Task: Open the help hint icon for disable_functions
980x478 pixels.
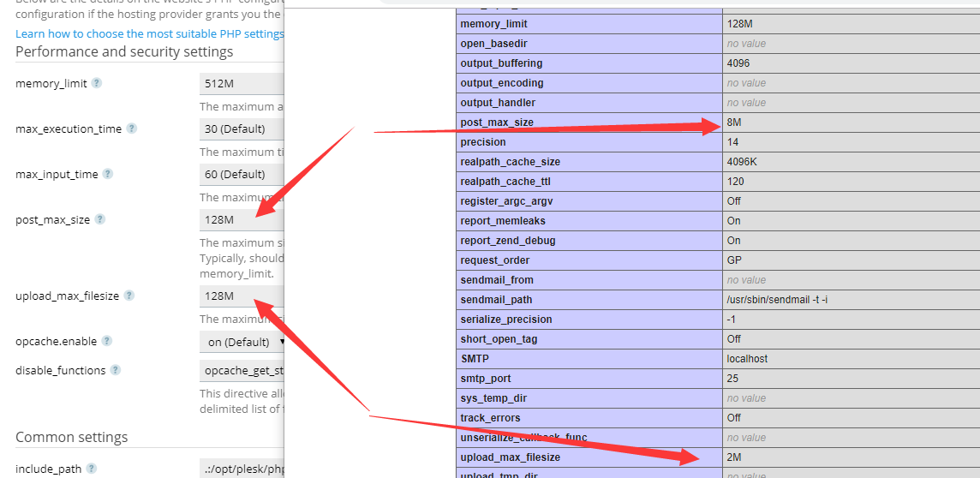Action: tap(115, 371)
